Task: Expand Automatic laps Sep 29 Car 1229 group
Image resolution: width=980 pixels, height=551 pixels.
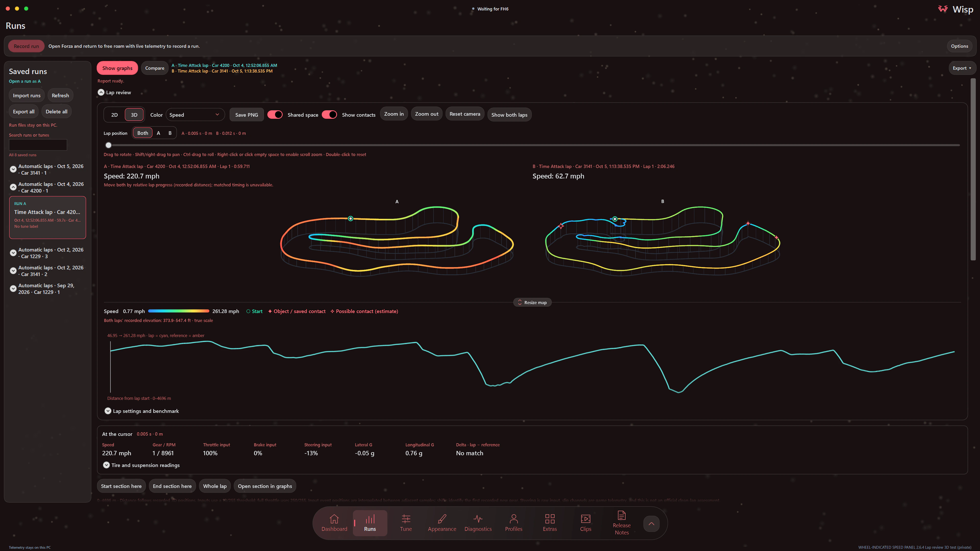Action: click(x=13, y=289)
